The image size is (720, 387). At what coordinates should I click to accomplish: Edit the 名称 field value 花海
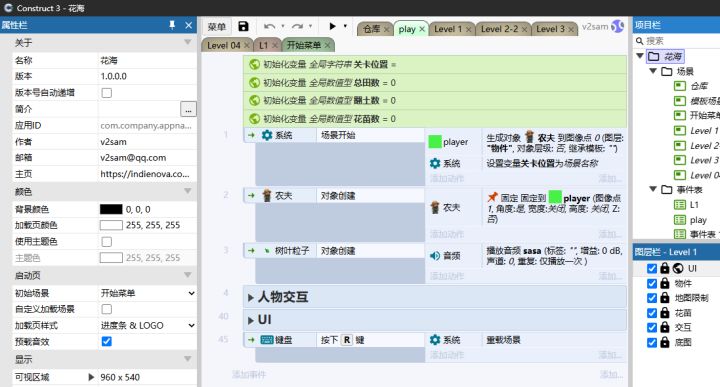click(147, 60)
